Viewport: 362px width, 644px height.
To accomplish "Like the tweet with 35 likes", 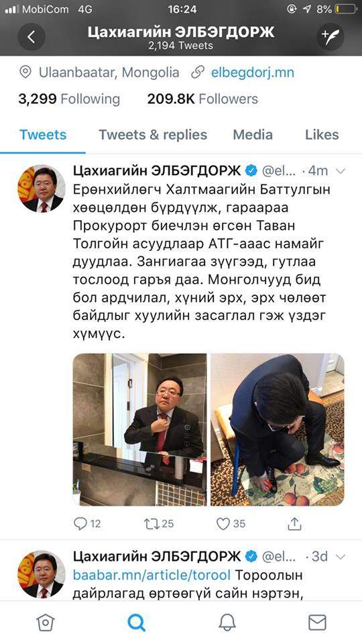I will click(231, 523).
